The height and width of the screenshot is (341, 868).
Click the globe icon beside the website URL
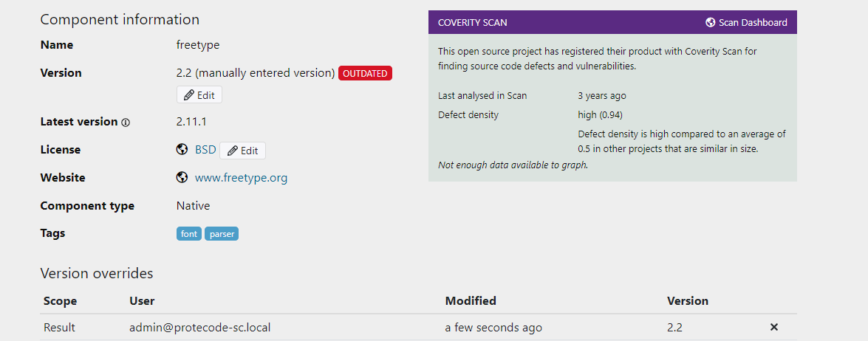pyautogui.click(x=182, y=178)
